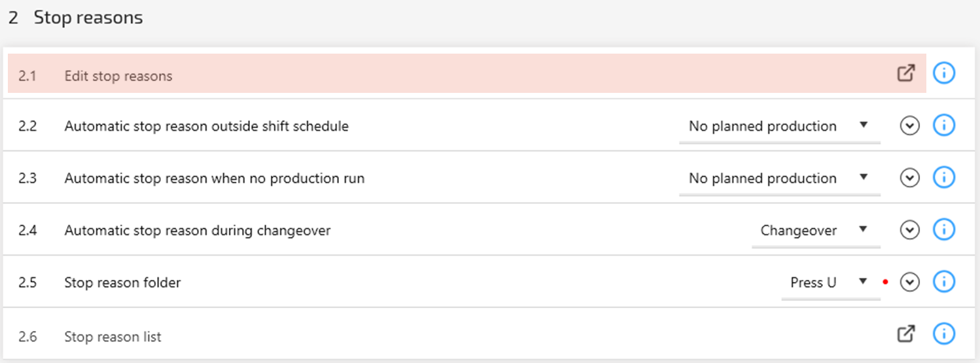This screenshot has height=363, width=980.
Task: Expand the outside shift schedule row chevron
Action: (909, 126)
